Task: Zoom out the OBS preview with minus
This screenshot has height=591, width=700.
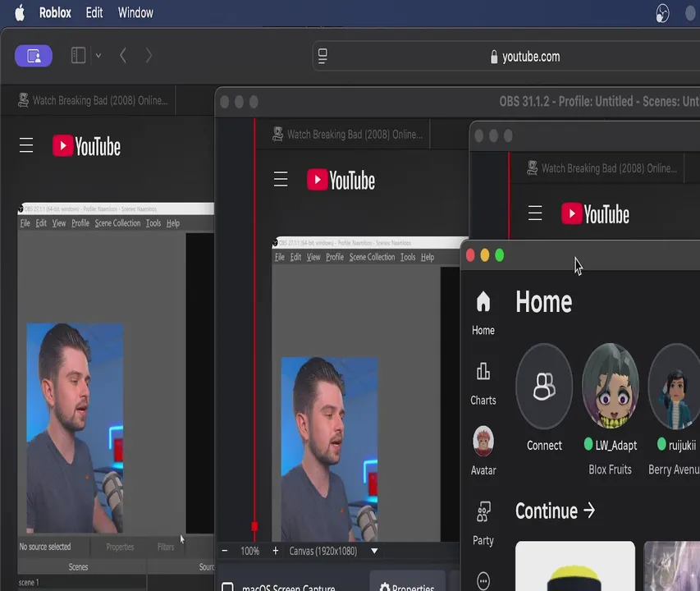Action: (225, 551)
